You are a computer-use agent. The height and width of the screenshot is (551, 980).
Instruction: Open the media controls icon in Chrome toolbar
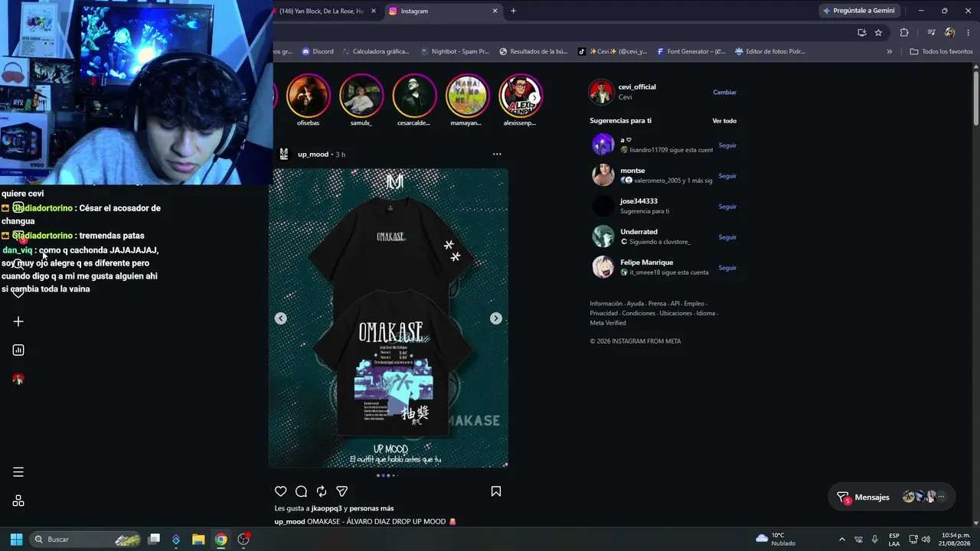click(932, 32)
